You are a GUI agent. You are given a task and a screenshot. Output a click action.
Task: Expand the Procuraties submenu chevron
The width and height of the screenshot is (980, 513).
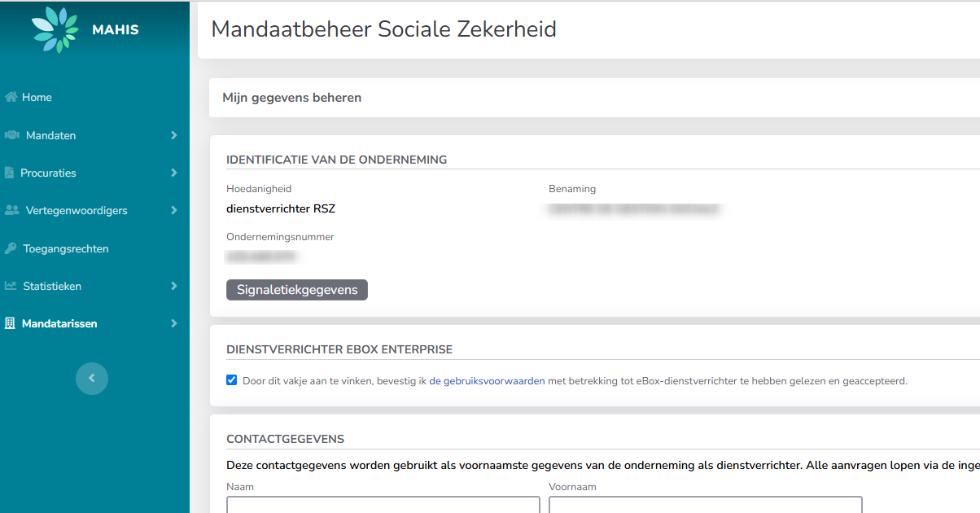(173, 173)
